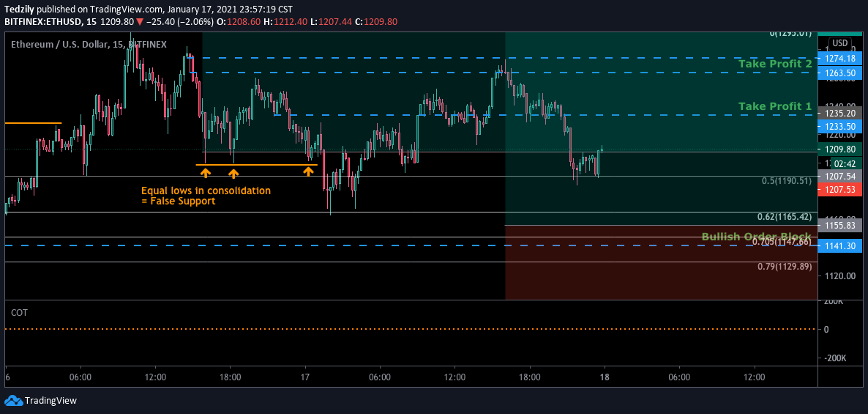Select the red 1207.53 price label
This screenshot has height=414, width=868.
click(839, 190)
